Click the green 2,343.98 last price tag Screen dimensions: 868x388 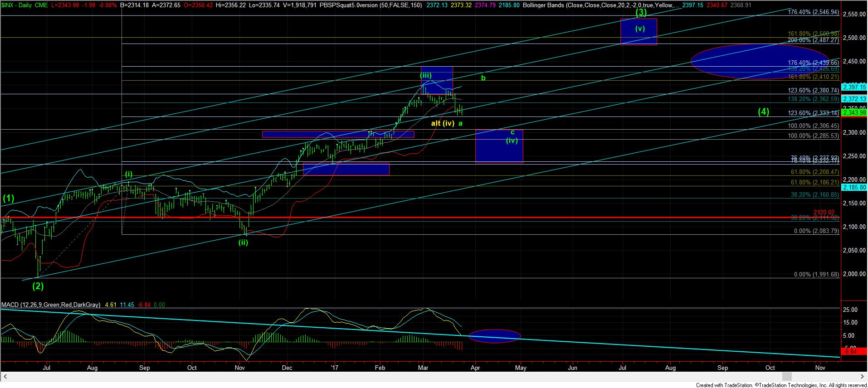coord(854,112)
